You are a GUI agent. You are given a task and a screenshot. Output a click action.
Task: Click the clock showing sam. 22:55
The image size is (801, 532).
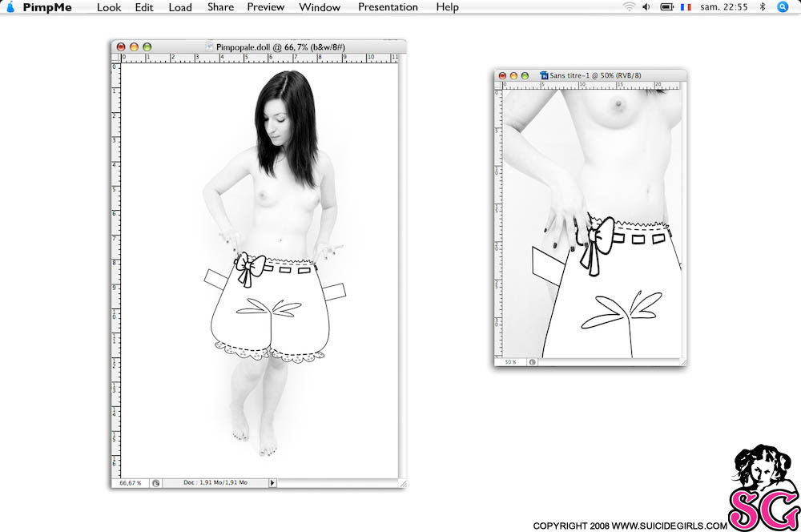pos(724,6)
